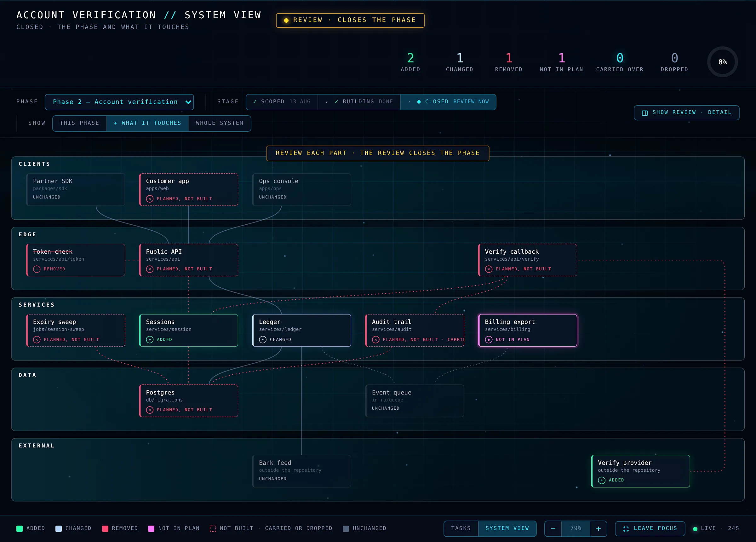The width and height of the screenshot is (756, 542).
Task: Click Leave Focus button
Action: pyautogui.click(x=650, y=529)
